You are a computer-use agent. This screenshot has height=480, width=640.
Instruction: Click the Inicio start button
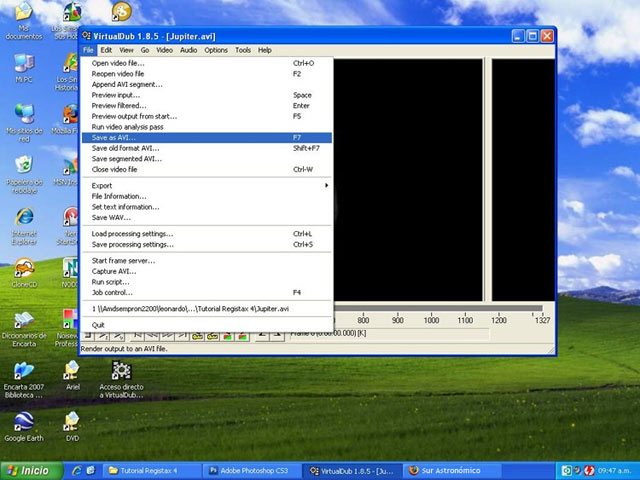pos(29,470)
